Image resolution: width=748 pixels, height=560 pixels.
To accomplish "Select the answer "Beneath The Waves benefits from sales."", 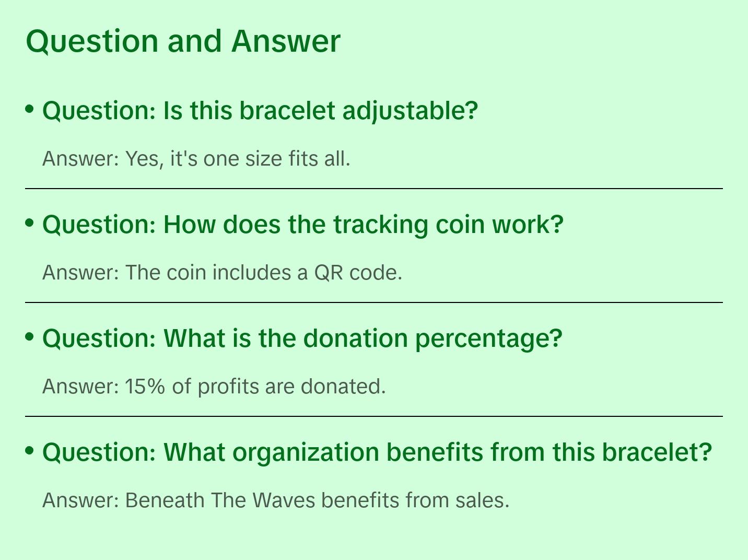I will point(275,500).
